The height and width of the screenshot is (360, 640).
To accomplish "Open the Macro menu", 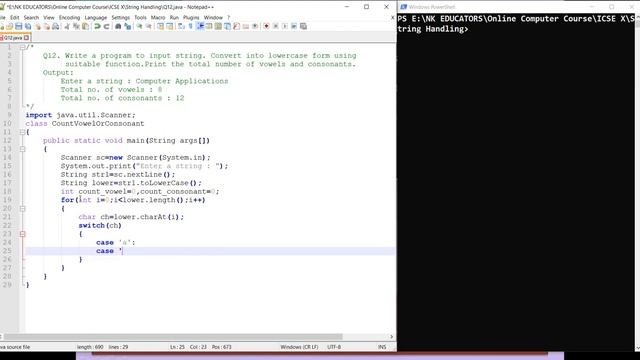I will [158, 18].
